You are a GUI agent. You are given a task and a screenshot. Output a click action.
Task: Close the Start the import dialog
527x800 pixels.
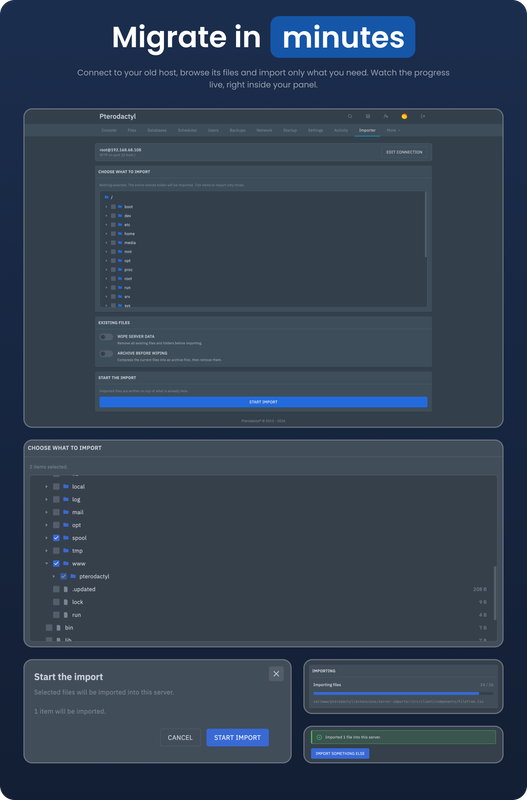click(276, 674)
